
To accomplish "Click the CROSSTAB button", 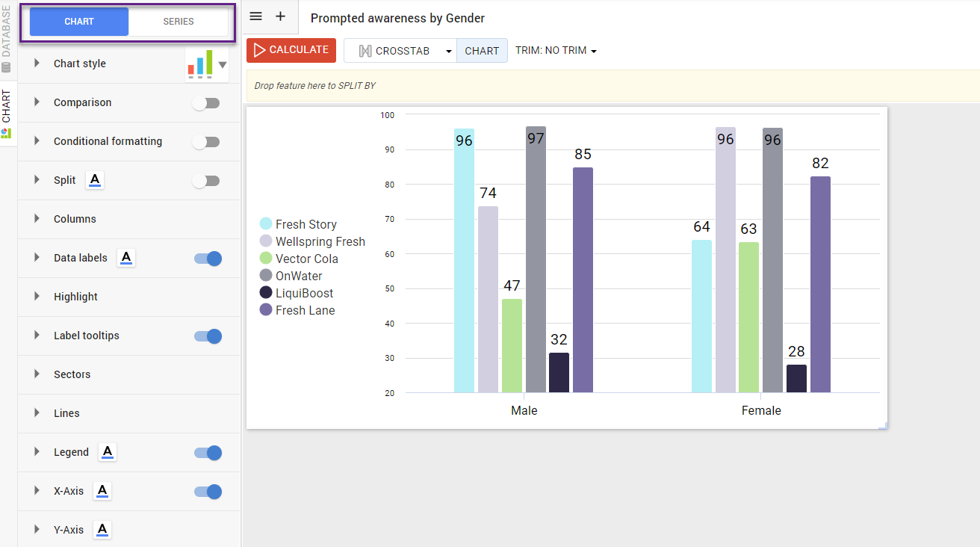I will click(394, 51).
